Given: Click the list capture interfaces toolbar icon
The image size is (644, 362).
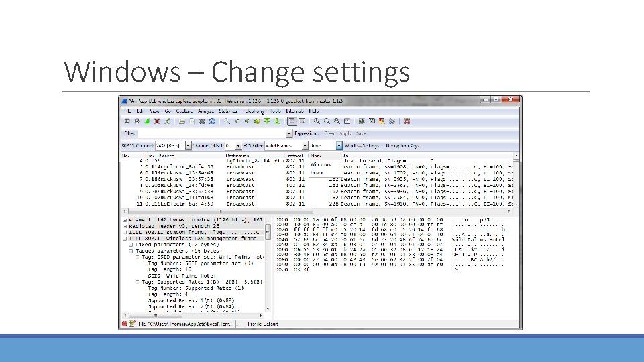Looking at the screenshot, I should [127, 121].
